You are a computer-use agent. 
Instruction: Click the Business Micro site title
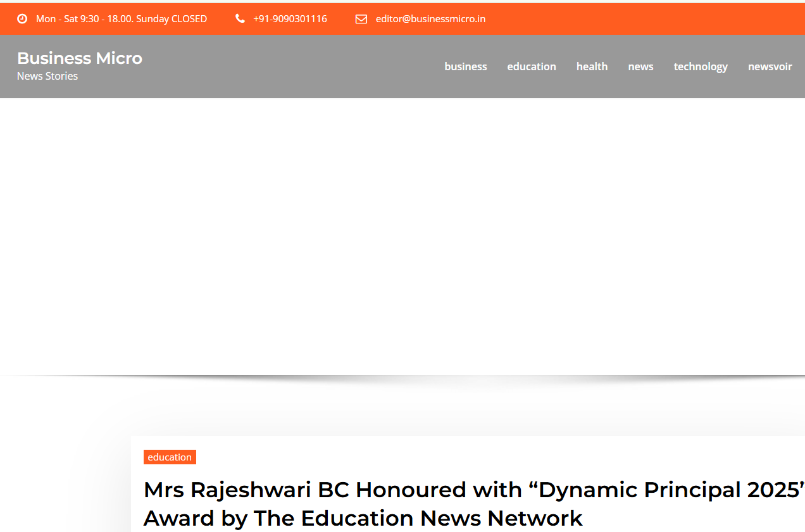click(80, 58)
